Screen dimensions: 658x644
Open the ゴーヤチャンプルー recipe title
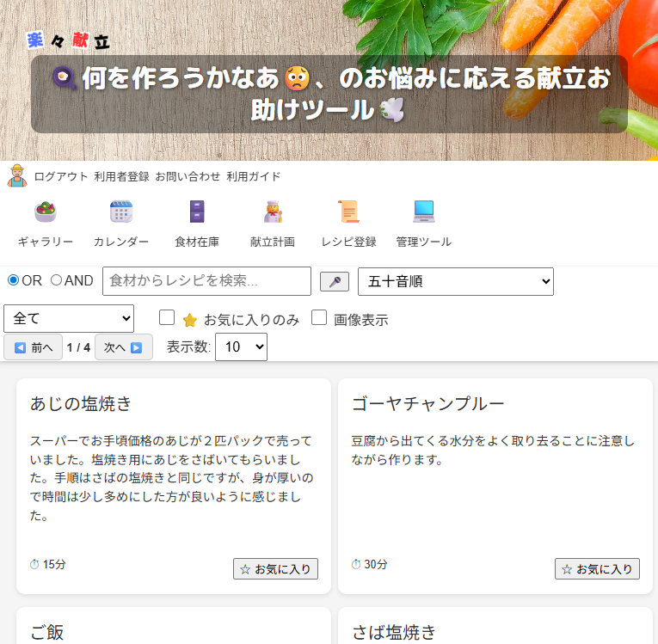click(427, 403)
